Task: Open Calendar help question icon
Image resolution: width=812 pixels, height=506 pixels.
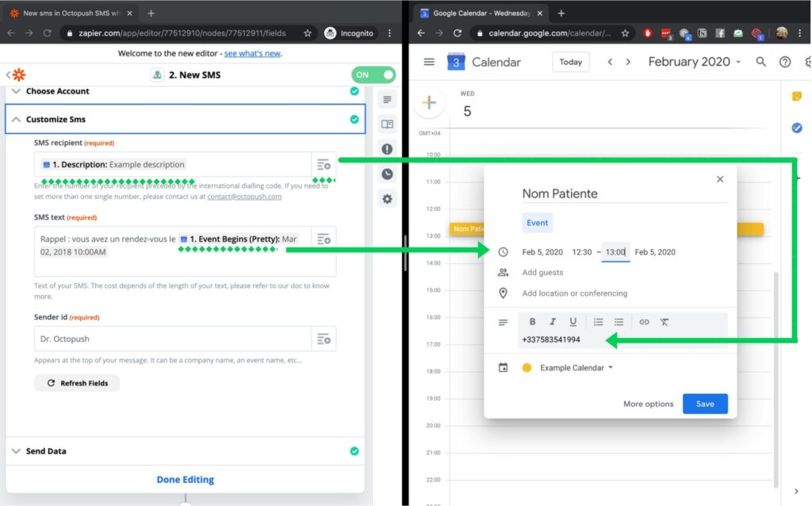Action: [x=785, y=62]
